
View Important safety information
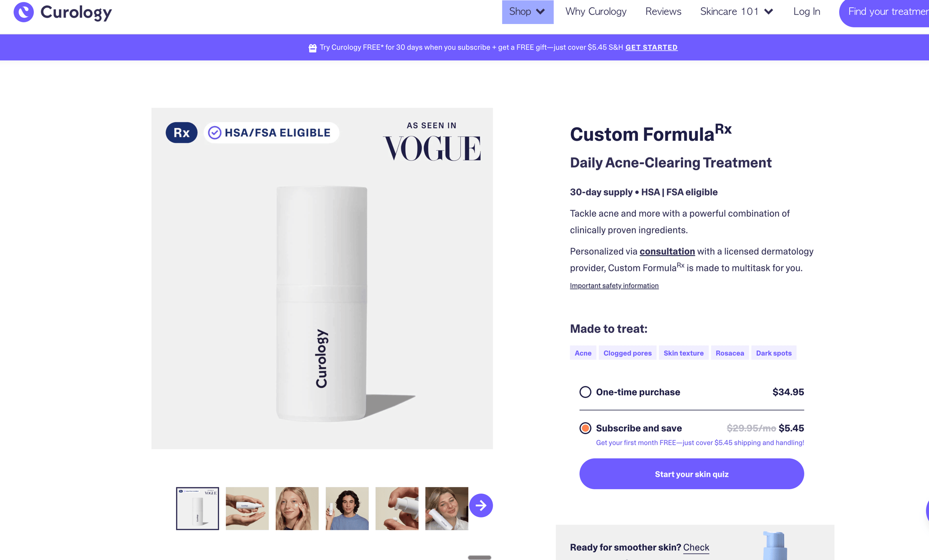[x=614, y=286]
